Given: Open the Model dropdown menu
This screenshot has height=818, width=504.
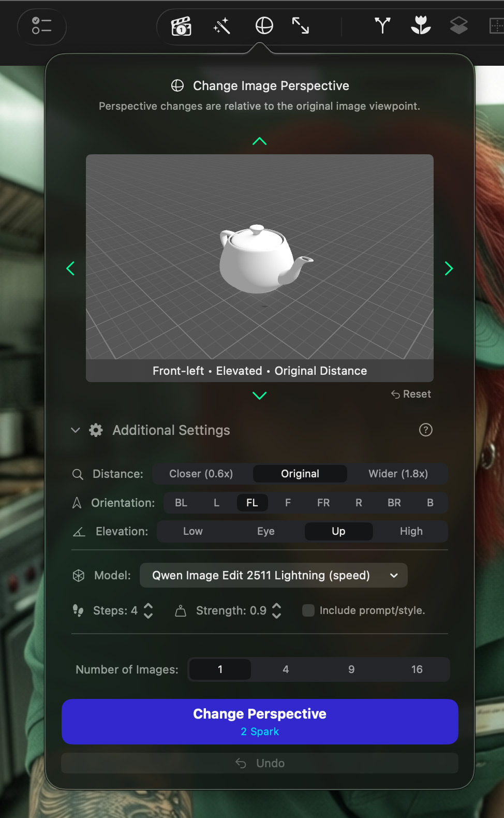Looking at the screenshot, I should (273, 575).
